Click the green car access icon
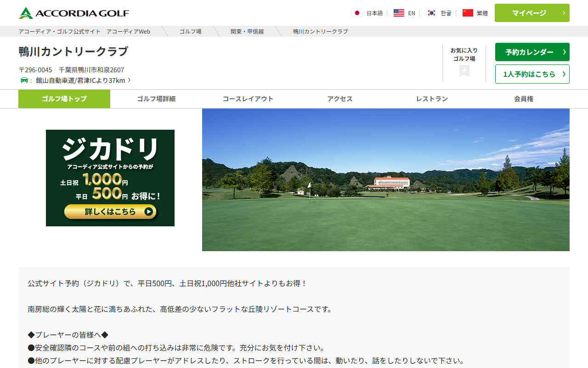 point(24,80)
